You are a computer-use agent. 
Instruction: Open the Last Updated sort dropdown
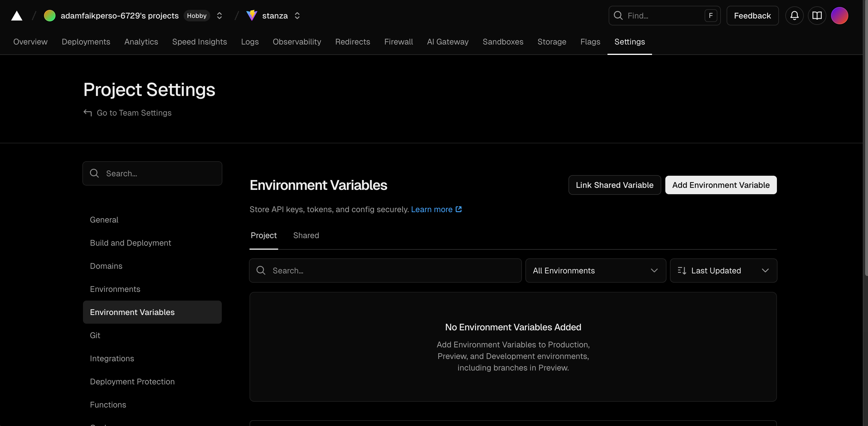tap(723, 271)
